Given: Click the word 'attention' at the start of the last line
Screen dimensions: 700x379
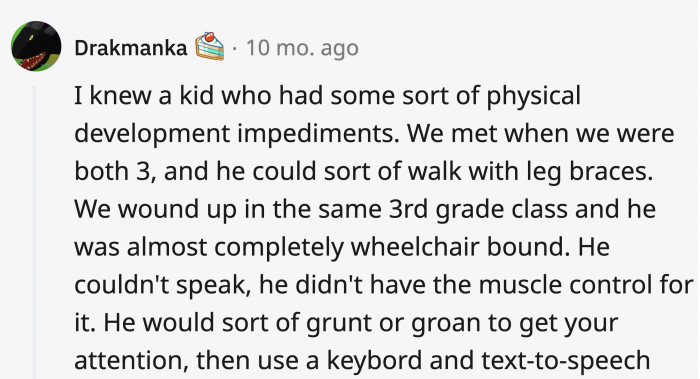Looking at the screenshot, I should 131,360.
